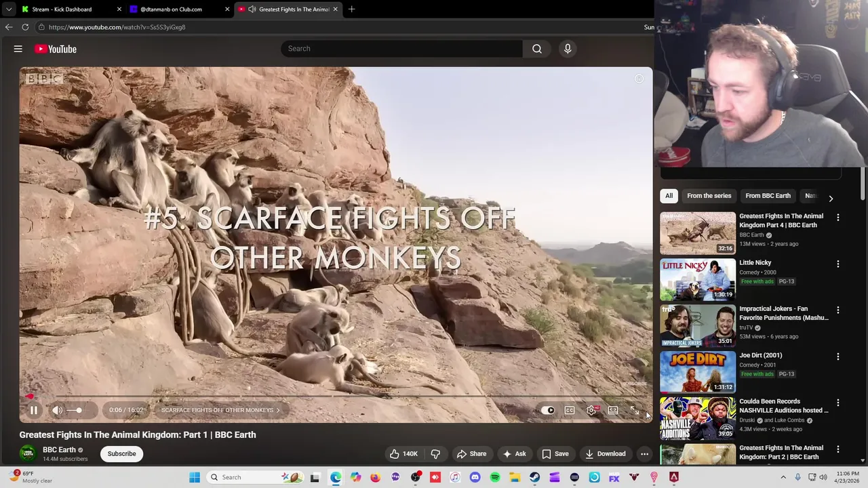Image resolution: width=868 pixels, height=488 pixels.
Task: Open File Explorer from the taskbar
Action: 515,477
